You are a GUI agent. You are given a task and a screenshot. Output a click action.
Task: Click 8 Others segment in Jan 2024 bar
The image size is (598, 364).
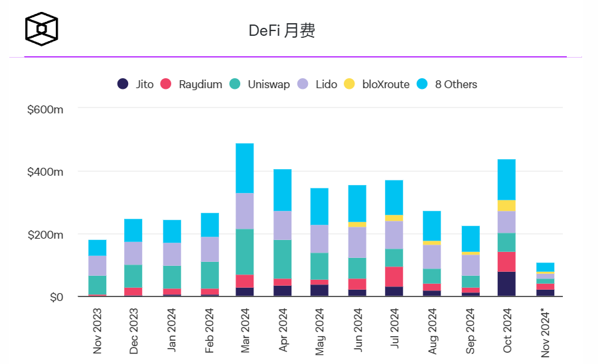pyautogui.click(x=172, y=231)
